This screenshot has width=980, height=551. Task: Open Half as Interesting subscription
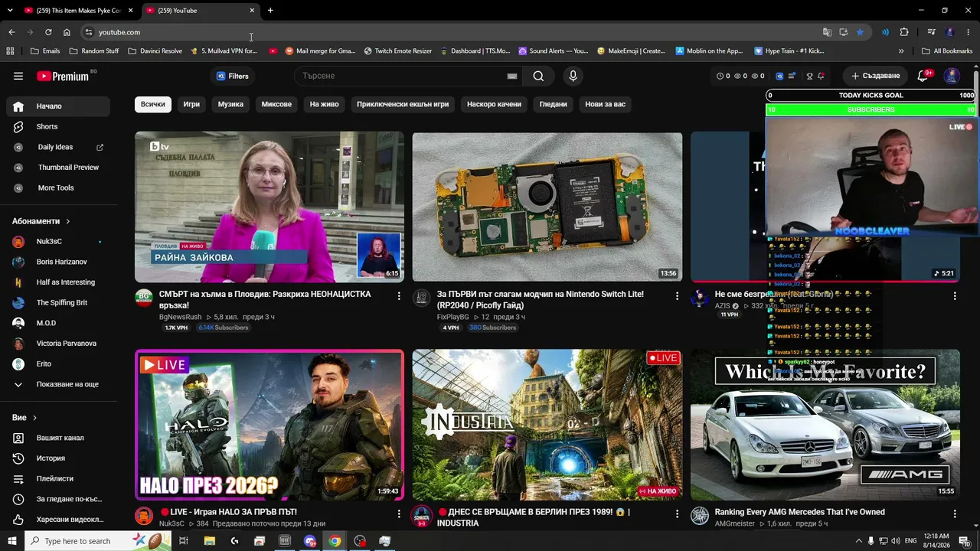click(58, 282)
